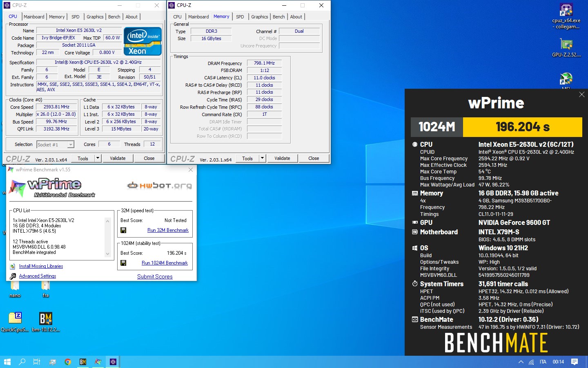588x368 pixels.
Task: Click Tools button in left CPU-Z window
Action: [x=83, y=158]
